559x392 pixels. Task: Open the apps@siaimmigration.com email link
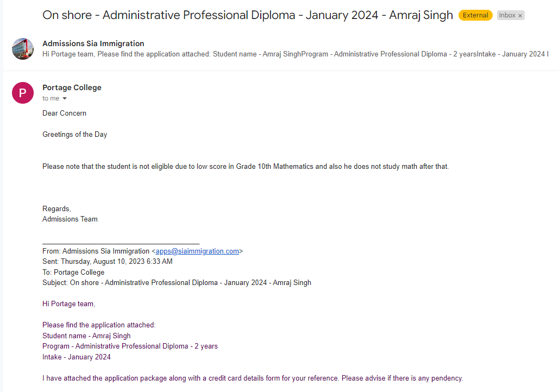[x=197, y=251]
